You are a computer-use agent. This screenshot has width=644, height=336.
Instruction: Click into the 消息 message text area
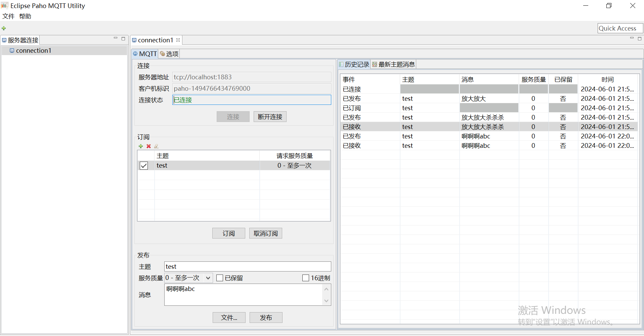click(x=243, y=295)
